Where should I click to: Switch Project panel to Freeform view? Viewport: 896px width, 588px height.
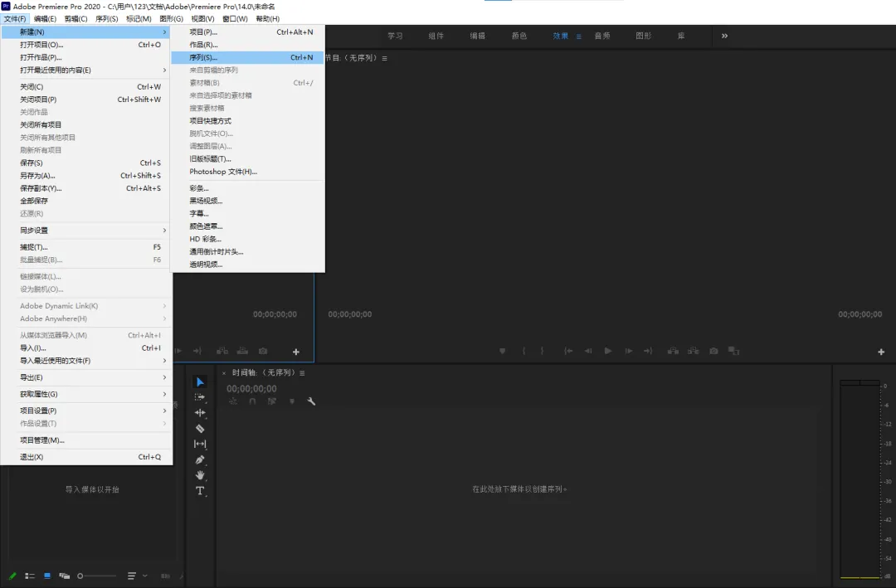(x=65, y=576)
